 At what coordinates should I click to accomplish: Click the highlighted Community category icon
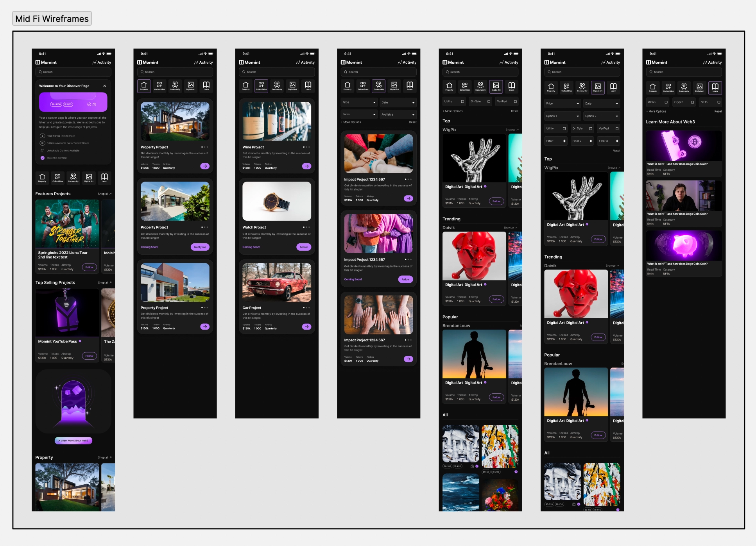coord(378,86)
